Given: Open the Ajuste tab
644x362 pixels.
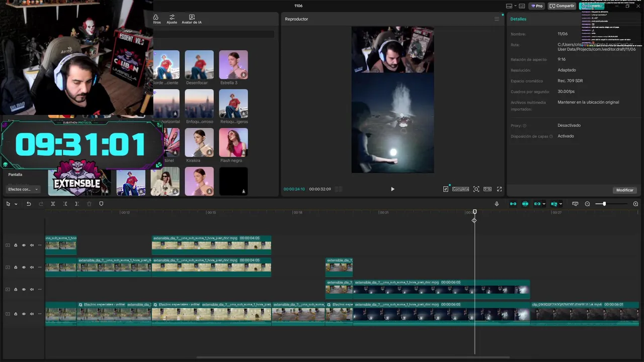Looking at the screenshot, I should [172, 19].
